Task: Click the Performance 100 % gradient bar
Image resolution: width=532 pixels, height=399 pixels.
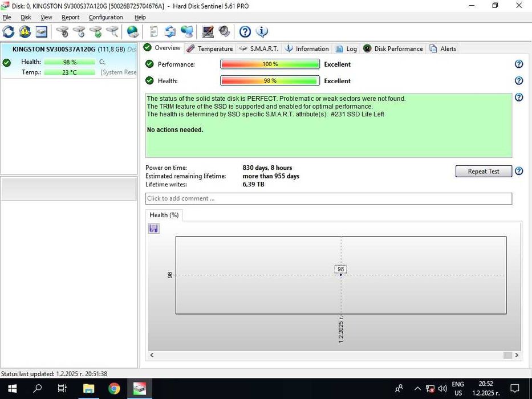Action: pos(270,64)
